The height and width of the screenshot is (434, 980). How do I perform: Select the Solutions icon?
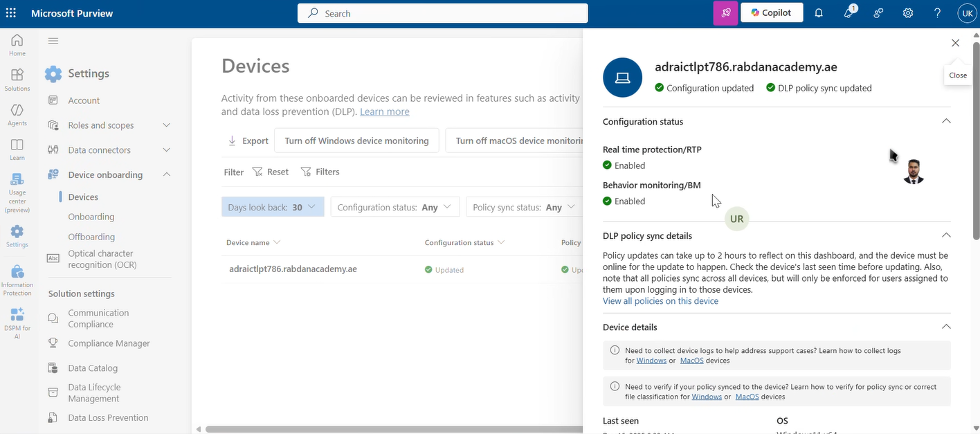pos(17,78)
